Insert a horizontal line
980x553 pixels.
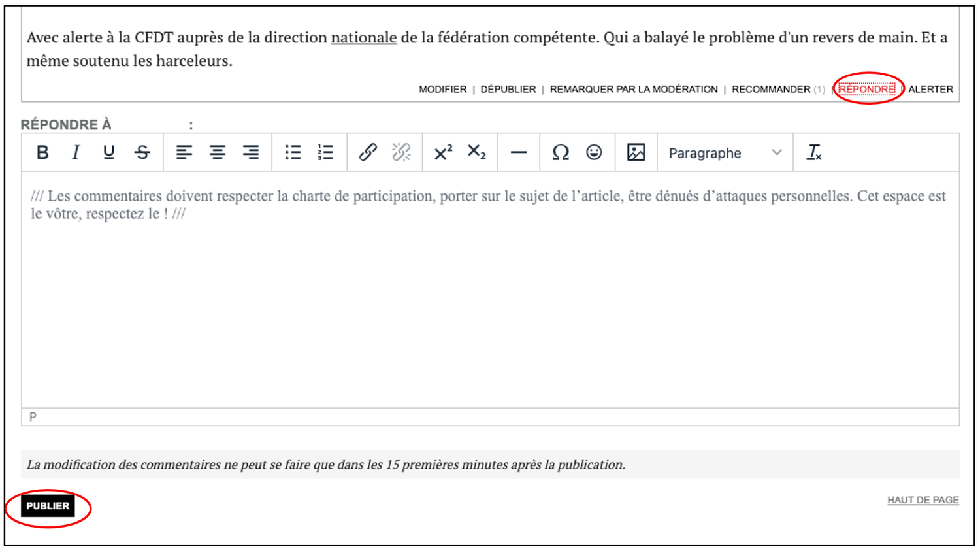tap(519, 153)
